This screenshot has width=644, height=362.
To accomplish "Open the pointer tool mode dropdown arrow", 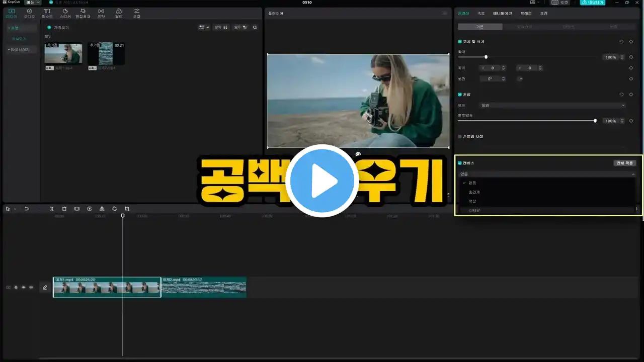I will coord(15,209).
